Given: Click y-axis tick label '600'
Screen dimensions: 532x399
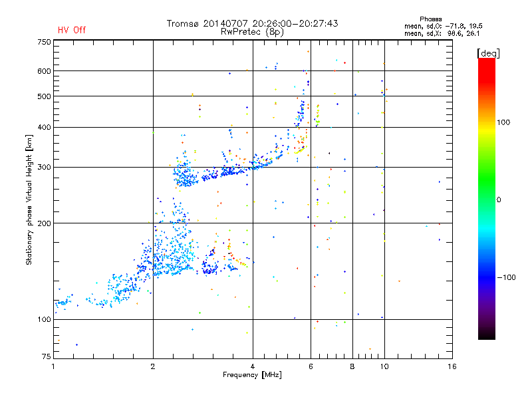Looking at the screenshot, I should (x=44, y=71).
